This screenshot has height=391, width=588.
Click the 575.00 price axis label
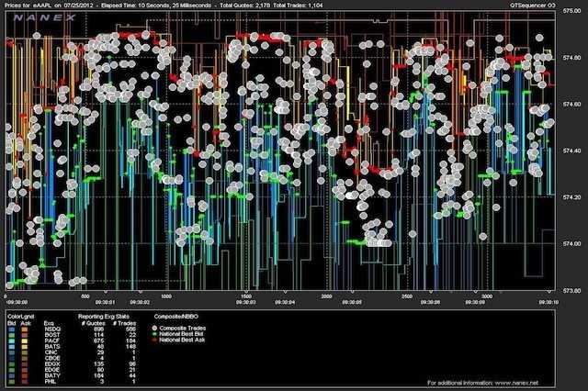[571, 11]
